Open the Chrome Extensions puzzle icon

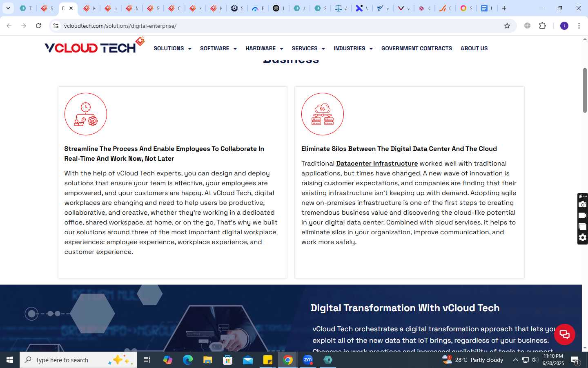(543, 26)
